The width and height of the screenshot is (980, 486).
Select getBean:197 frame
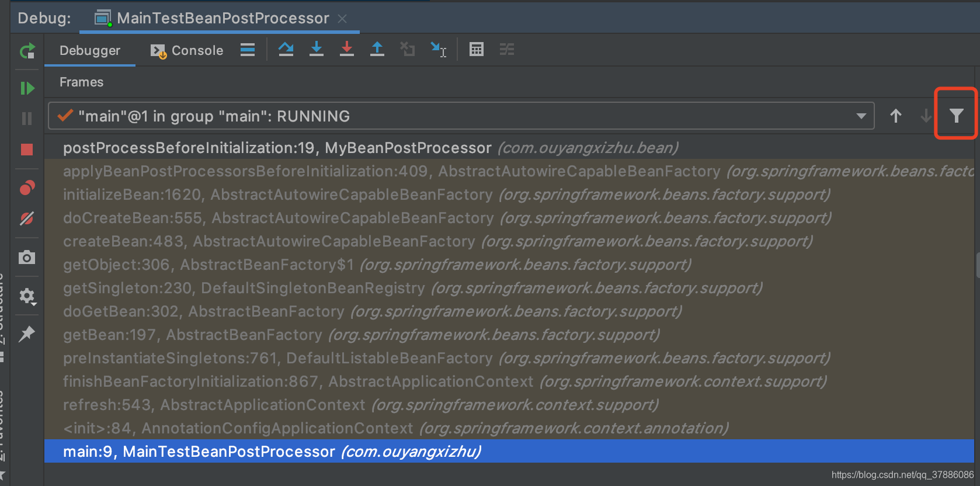click(509, 335)
